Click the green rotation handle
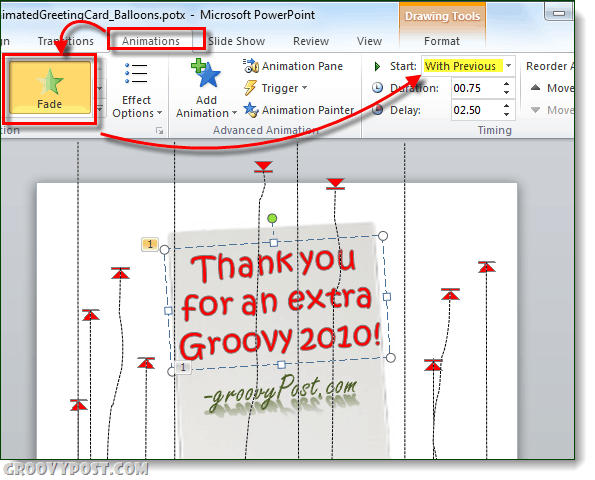This screenshot has height=480, width=595. pyautogui.click(x=272, y=219)
